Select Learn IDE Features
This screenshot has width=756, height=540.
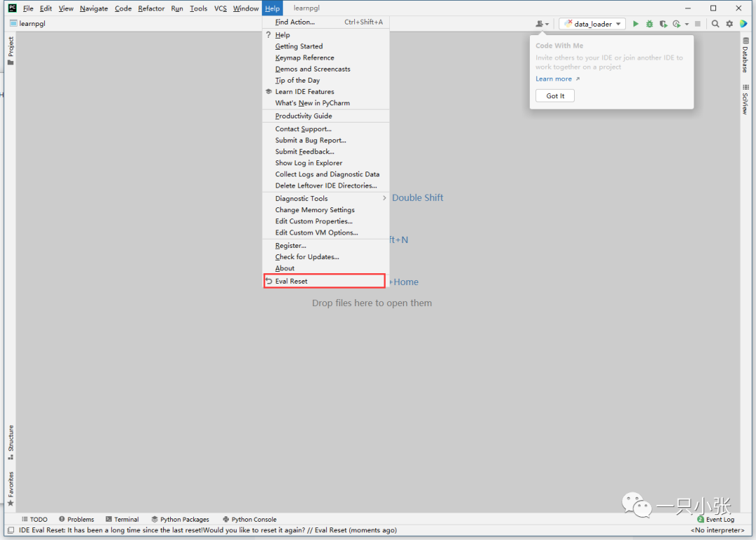(326, 92)
